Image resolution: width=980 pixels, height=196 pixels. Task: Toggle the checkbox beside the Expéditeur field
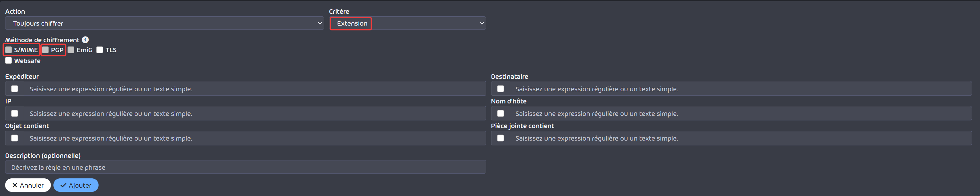click(14, 89)
